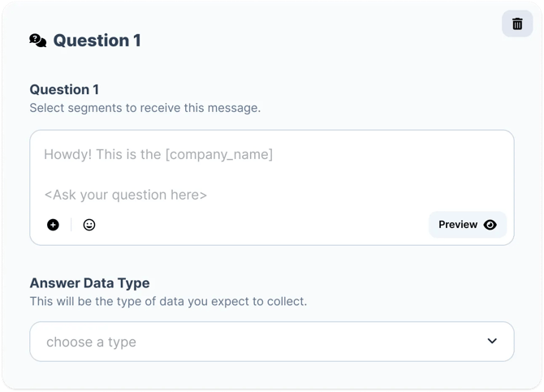Screen dimensions: 544x392
Task: Click the "Answer Data Type" label
Action: point(89,283)
